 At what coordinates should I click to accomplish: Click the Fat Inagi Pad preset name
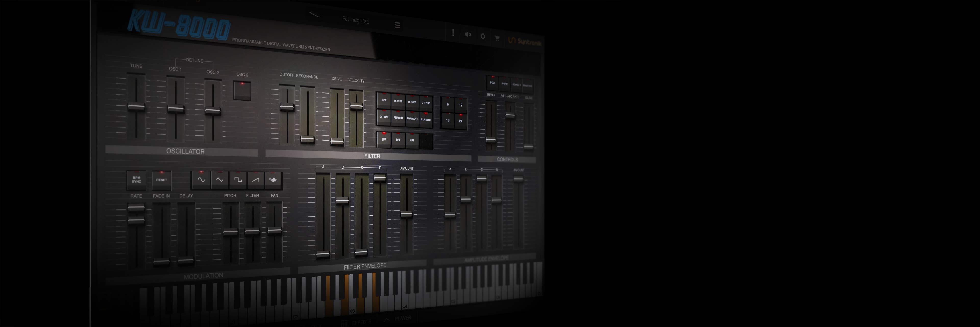coord(356,20)
